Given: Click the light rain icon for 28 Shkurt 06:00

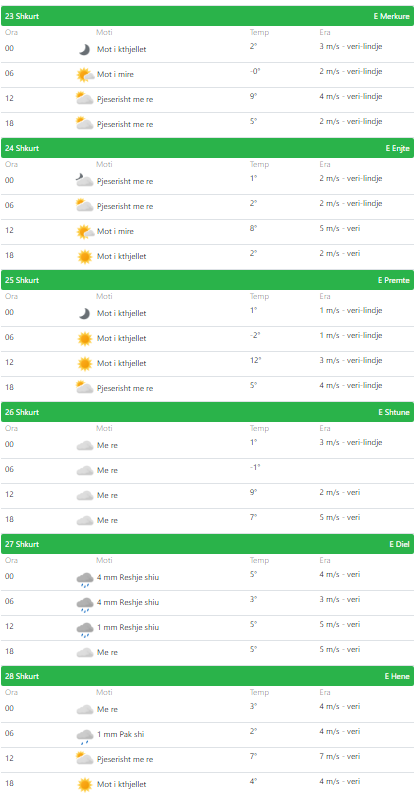Looking at the screenshot, I should tap(85, 736).
